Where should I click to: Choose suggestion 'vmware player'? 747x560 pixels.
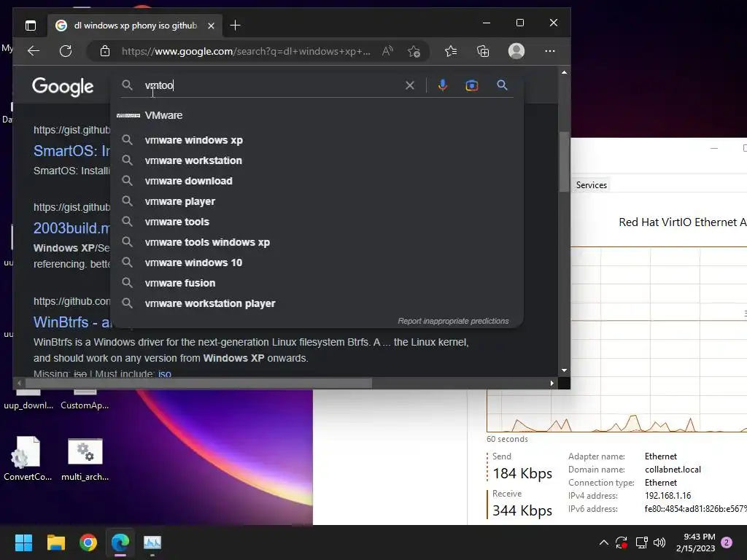[x=317, y=201]
